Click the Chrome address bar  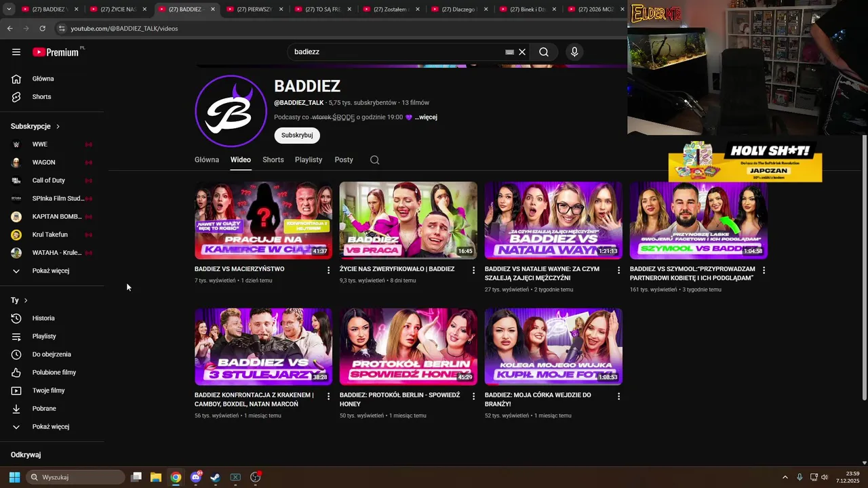(339, 28)
